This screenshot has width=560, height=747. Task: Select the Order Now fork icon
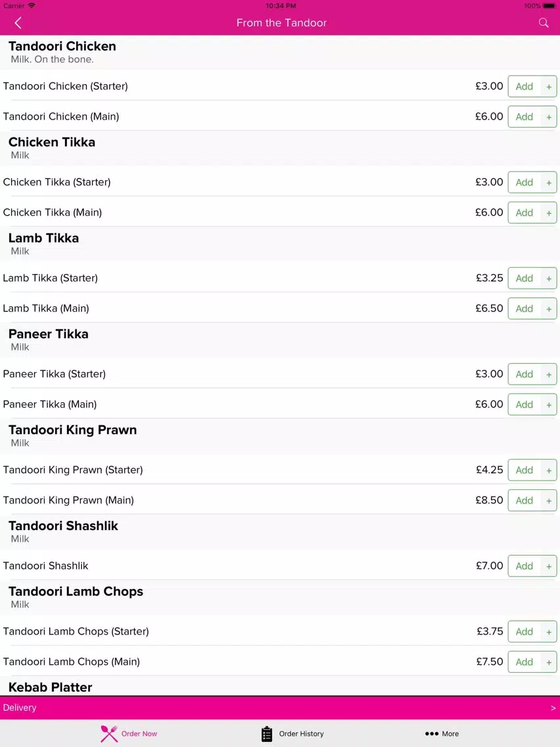click(109, 734)
